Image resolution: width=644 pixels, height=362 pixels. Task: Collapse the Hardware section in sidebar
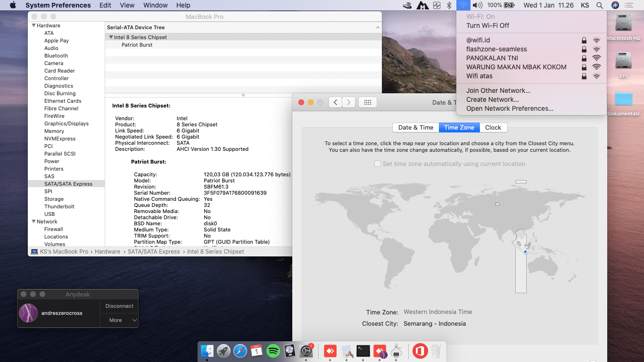pyautogui.click(x=33, y=25)
